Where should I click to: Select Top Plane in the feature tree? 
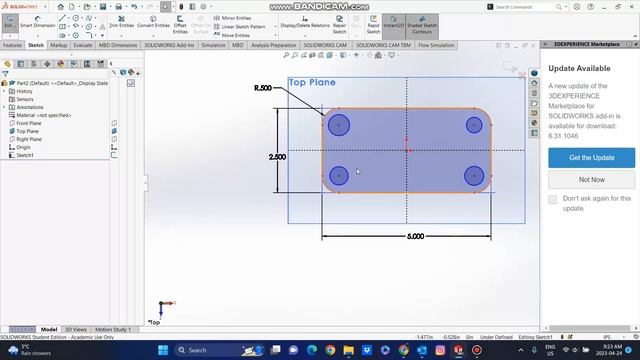27,131
